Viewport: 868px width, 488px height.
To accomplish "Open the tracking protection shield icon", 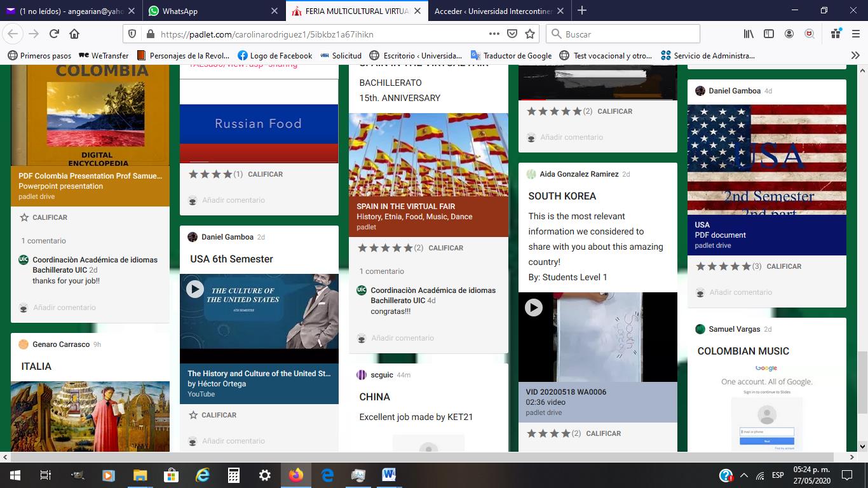I will coord(132,34).
